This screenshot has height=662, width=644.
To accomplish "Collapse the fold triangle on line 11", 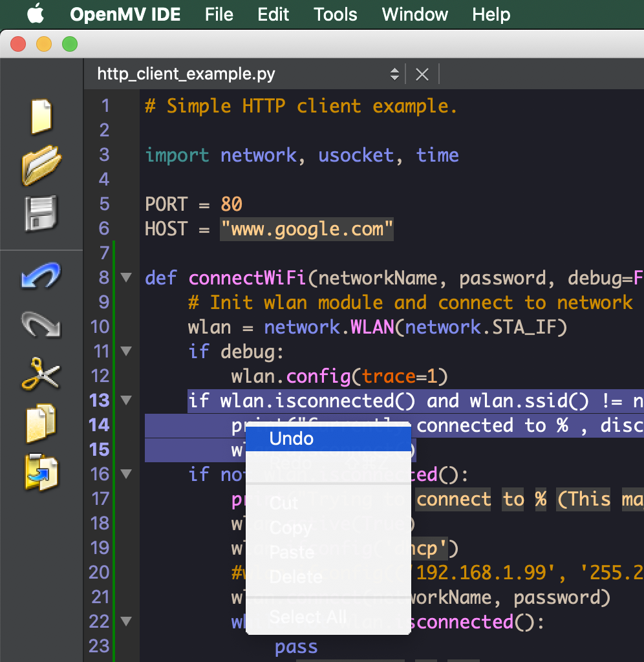I will coord(126,351).
